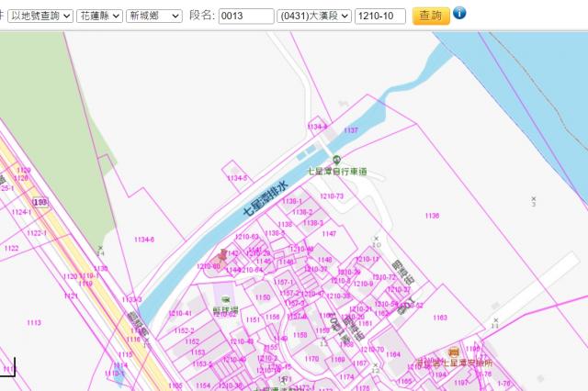Open the 以地號查詢 query type dropdown

(41, 16)
